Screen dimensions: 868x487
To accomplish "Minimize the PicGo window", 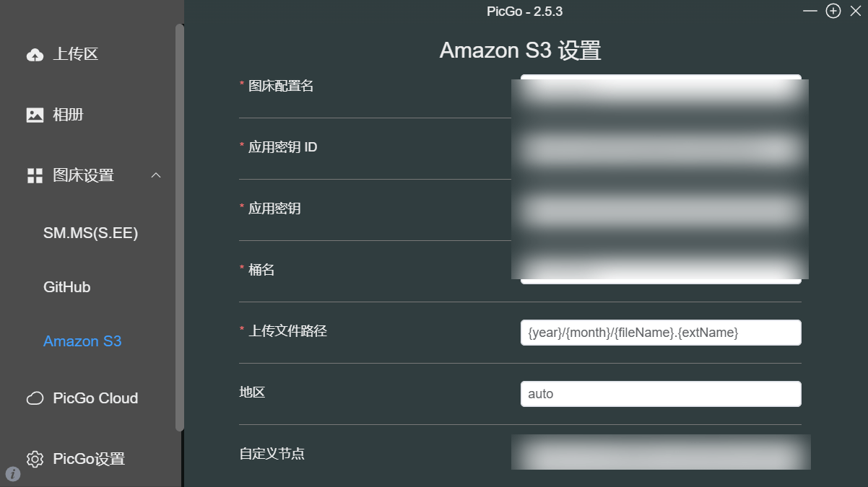I will tap(811, 11).
